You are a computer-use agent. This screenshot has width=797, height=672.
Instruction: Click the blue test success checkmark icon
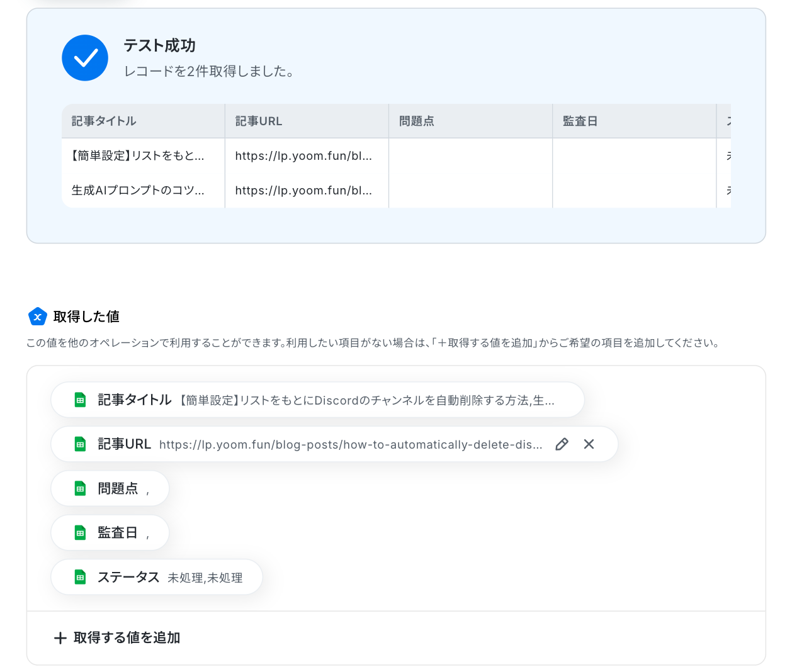(x=85, y=58)
